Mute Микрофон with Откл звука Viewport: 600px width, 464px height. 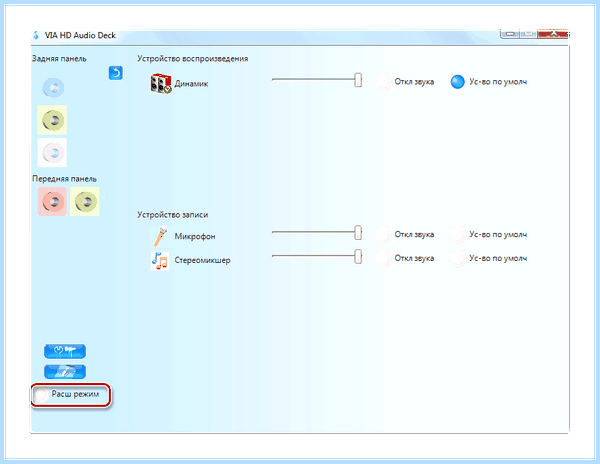382,234
